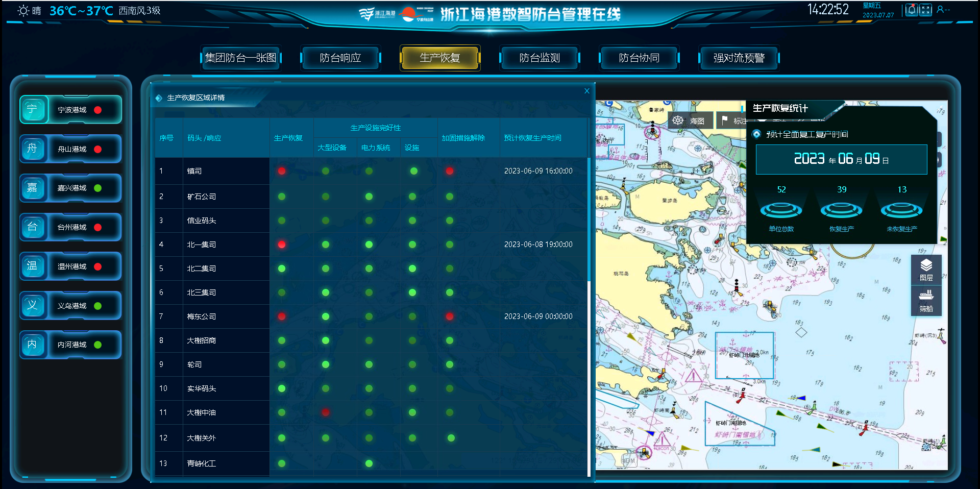
Task: Click 虾峙门北锚地 anchorage label on map
Action: (744, 355)
